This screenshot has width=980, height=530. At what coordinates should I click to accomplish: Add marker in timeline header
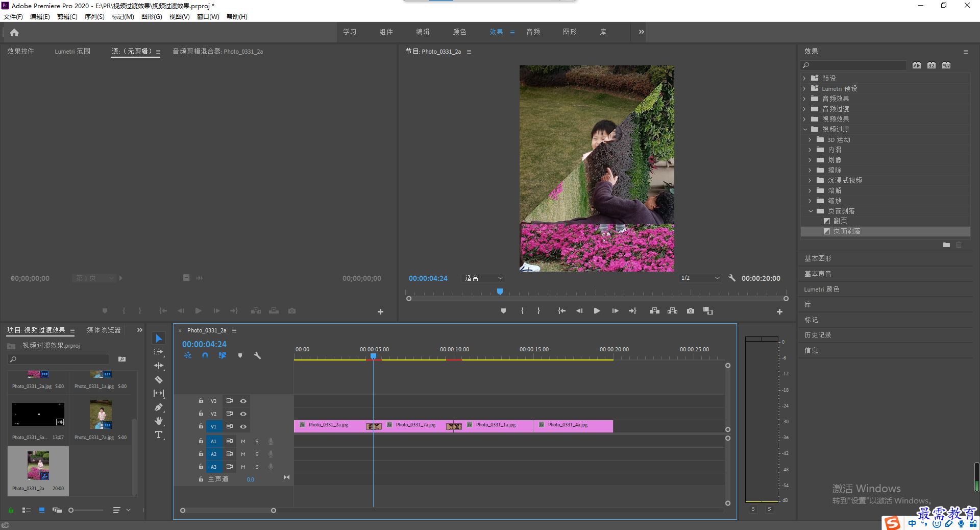[240, 355]
